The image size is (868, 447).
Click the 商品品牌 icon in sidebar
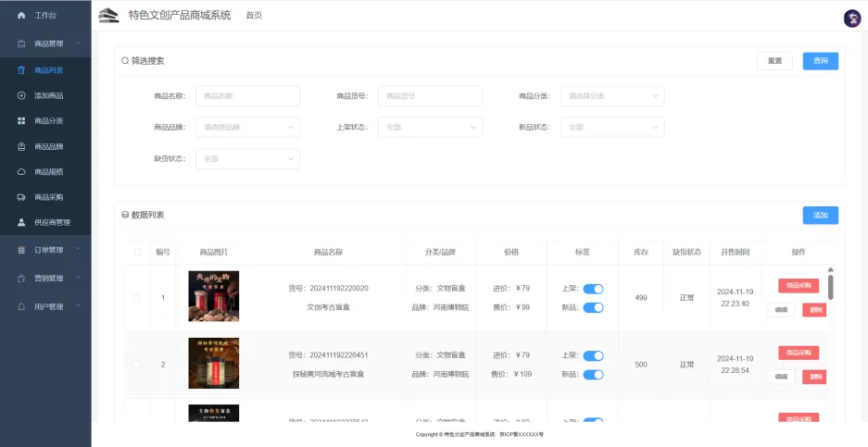pos(21,146)
